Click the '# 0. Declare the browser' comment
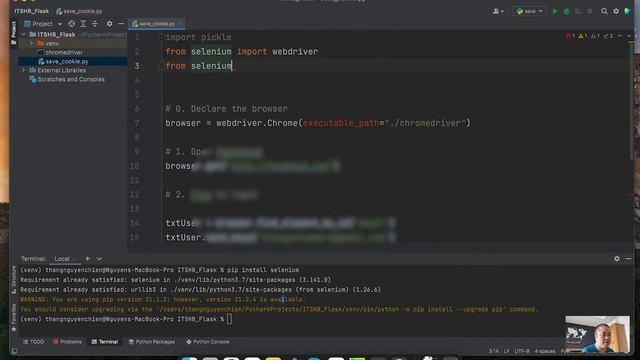Image resolution: width=640 pixels, height=360 pixels. pos(226,109)
